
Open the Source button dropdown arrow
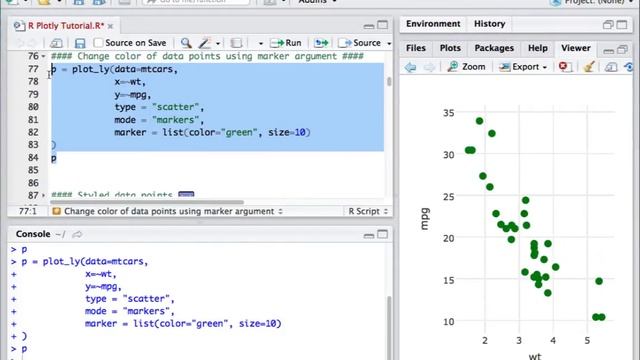(389, 43)
